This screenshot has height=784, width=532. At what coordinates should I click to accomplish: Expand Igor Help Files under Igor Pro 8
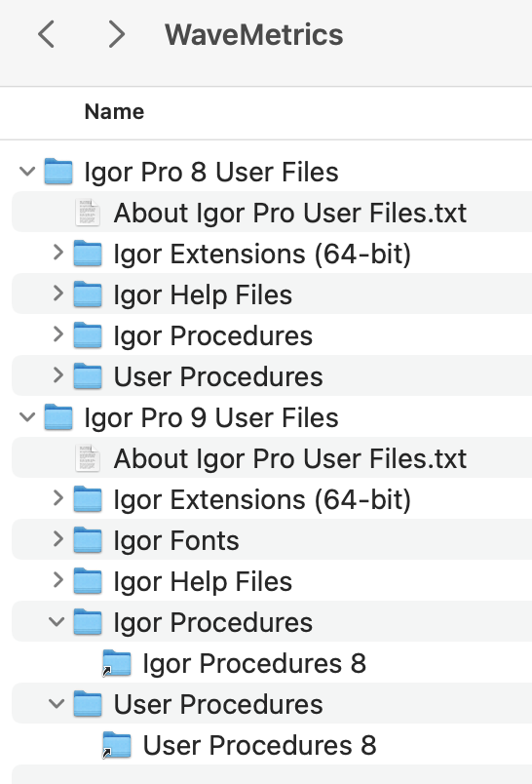pyautogui.click(x=57, y=294)
